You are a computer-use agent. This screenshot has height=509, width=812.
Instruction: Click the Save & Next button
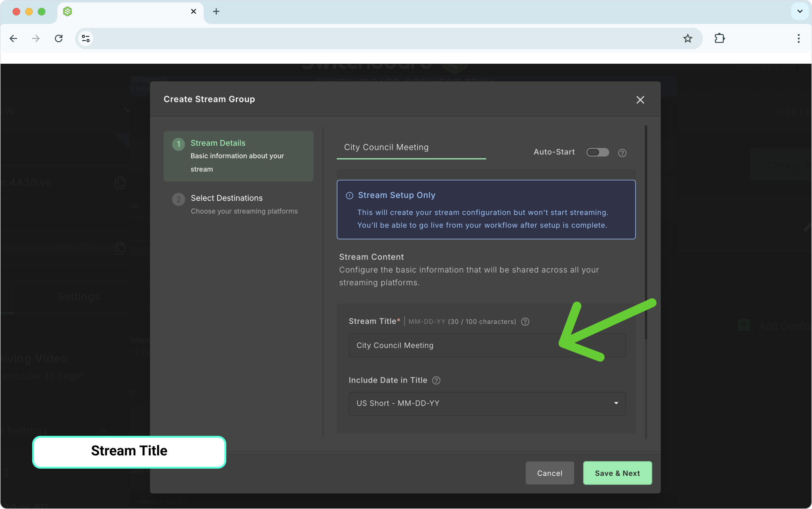pos(617,473)
